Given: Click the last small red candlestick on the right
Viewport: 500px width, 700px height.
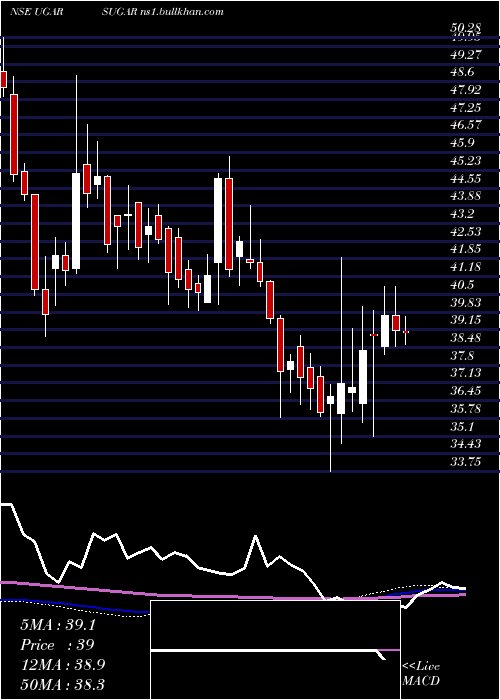Looking at the screenshot, I should click(406, 332).
